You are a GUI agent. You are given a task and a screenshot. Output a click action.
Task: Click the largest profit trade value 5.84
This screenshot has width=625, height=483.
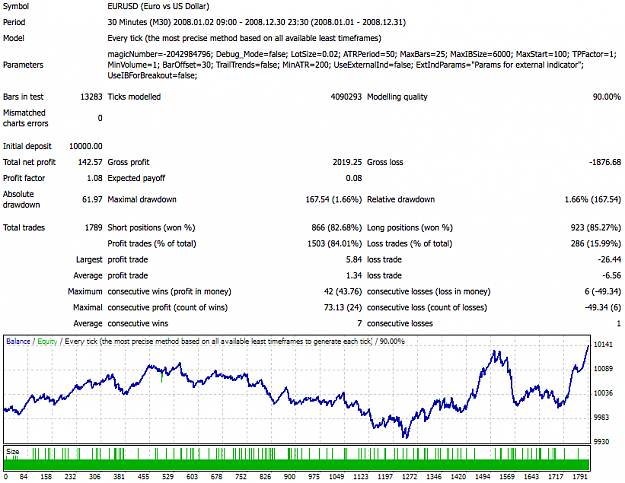point(354,259)
